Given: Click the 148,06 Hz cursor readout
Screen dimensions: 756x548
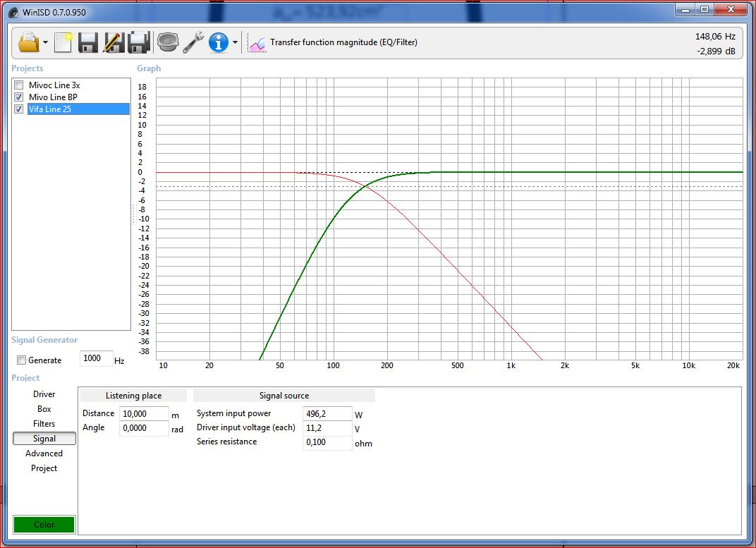Looking at the screenshot, I should 715,37.
